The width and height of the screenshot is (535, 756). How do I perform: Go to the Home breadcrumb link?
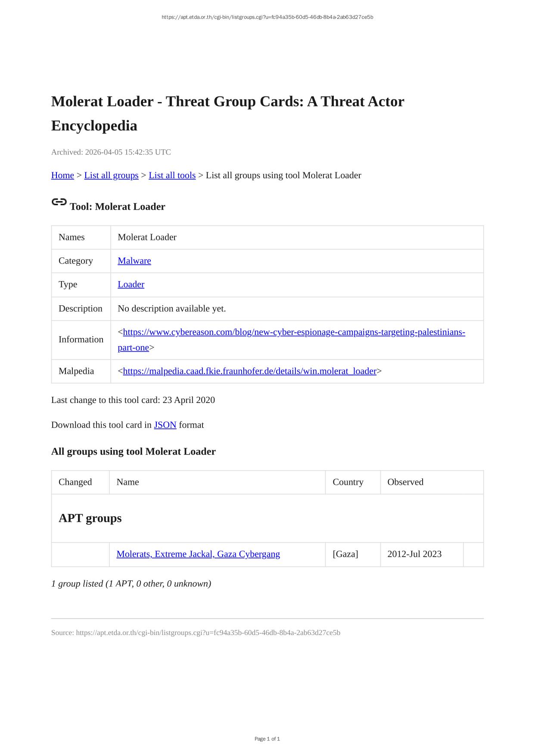62,175
